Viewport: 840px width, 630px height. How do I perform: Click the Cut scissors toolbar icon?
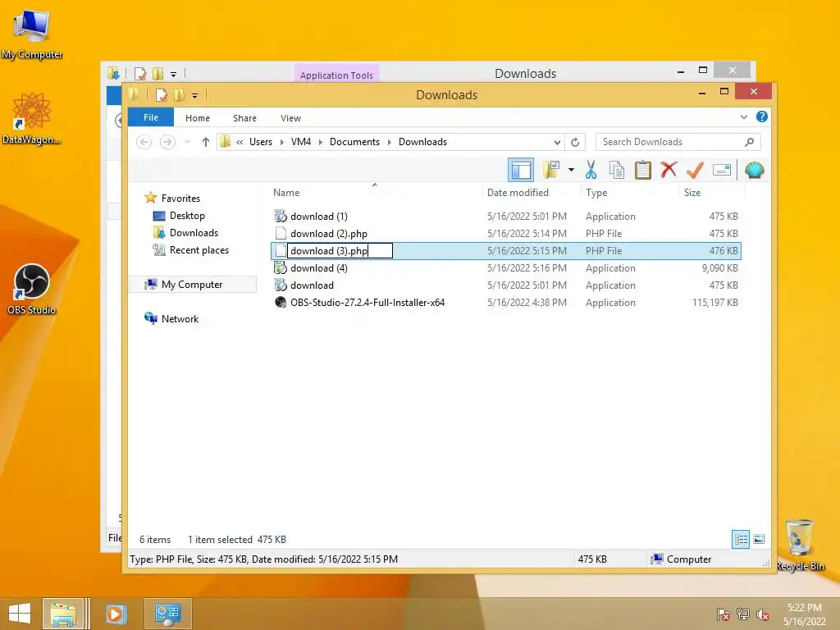pyautogui.click(x=591, y=170)
